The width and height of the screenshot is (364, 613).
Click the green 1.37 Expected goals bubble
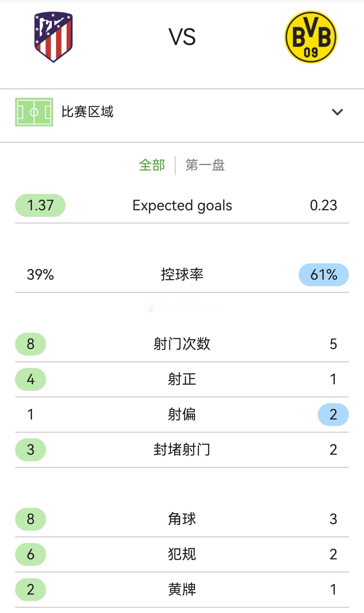click(41, 205)
